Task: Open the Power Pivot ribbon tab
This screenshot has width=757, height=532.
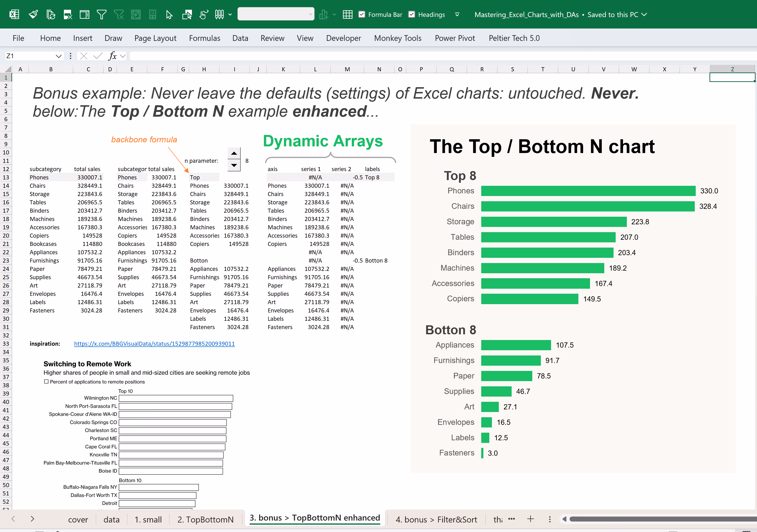Action: point(455,38)
